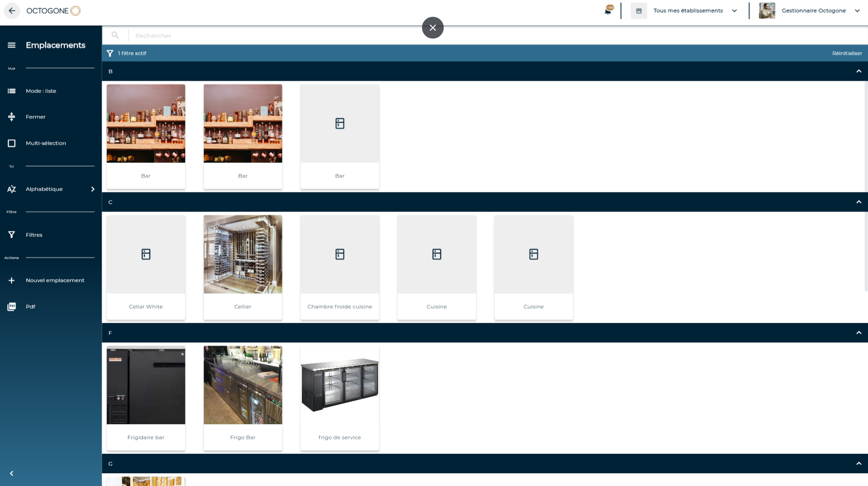Go back with the arrow beside Octogone logo
This screenshot has width=868, height=486.
(x=12, y=10)
